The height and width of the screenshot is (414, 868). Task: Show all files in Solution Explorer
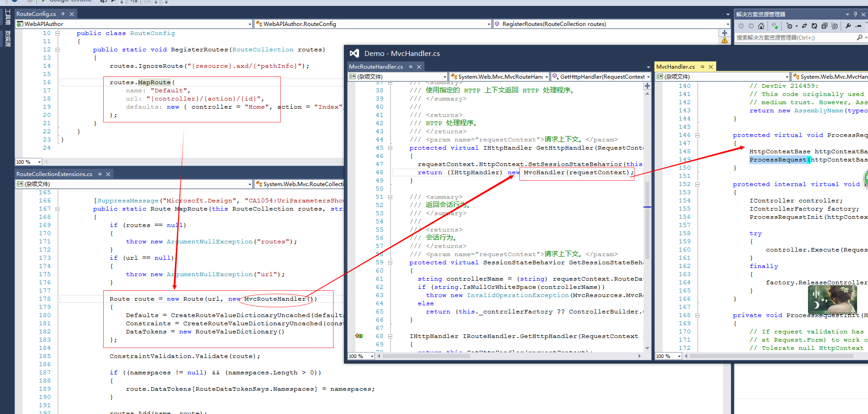point(834,26)
